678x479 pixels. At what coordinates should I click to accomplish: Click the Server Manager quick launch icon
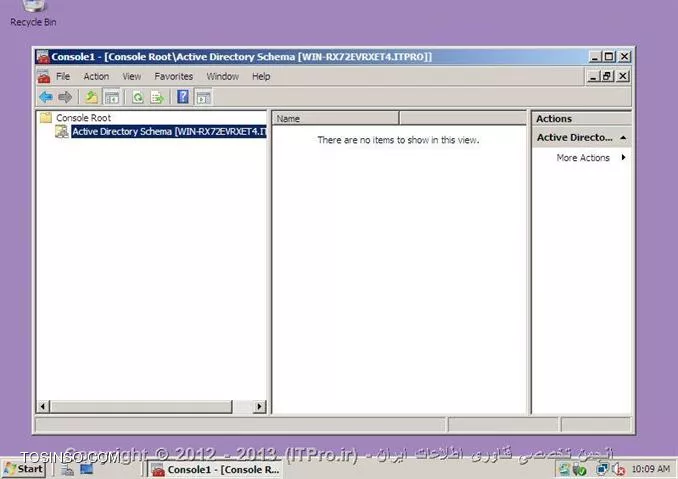click(67, 469)
